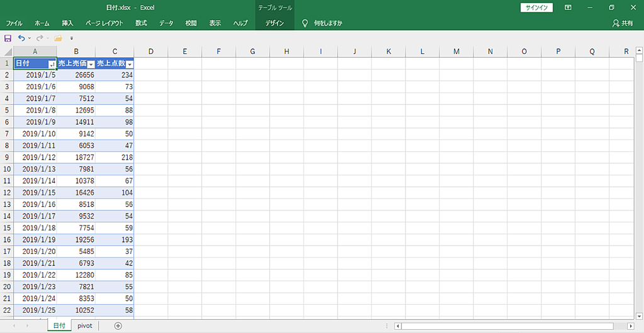Screen dimensions: 644x333
Task: Switch to the pivot sheet tab
Action: 85,325
